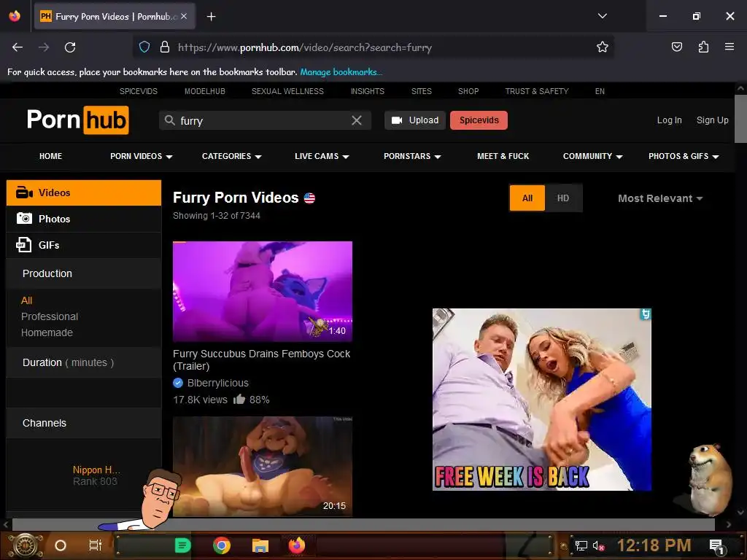
Task: Click the site logo in the header
Action: (x=77, y=120)
